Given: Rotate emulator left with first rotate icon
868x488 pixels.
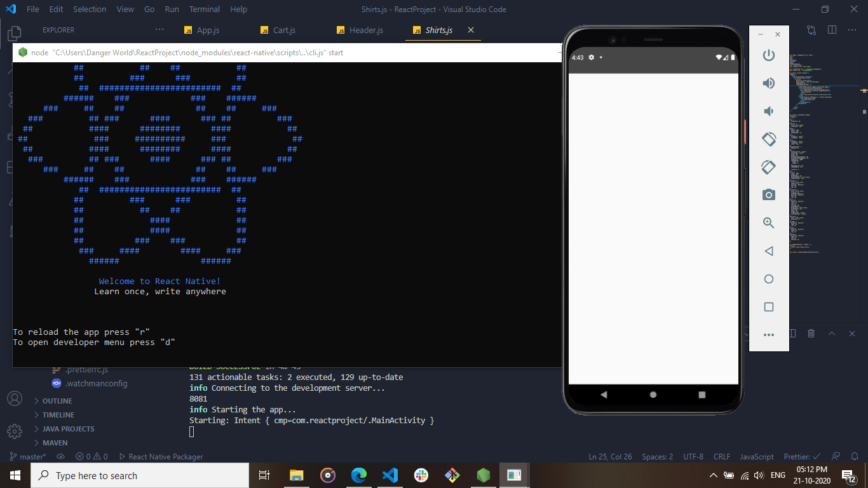Looking at the screenshot, I should [x=769, y=139].
